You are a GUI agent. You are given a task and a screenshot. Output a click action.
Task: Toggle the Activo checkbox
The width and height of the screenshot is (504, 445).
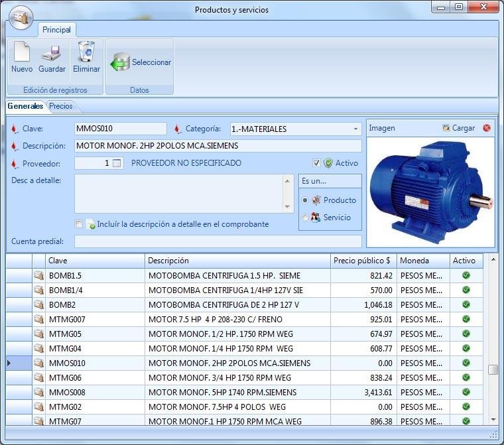click(316, 163)
